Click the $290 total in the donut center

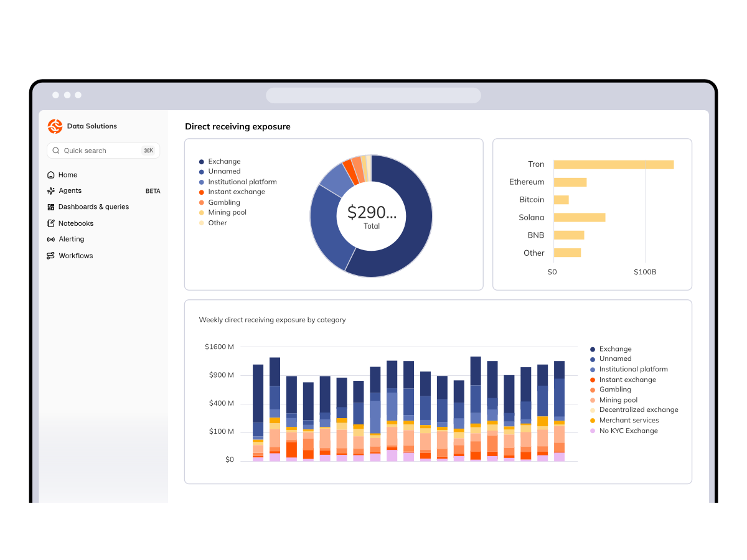[372, 212]
